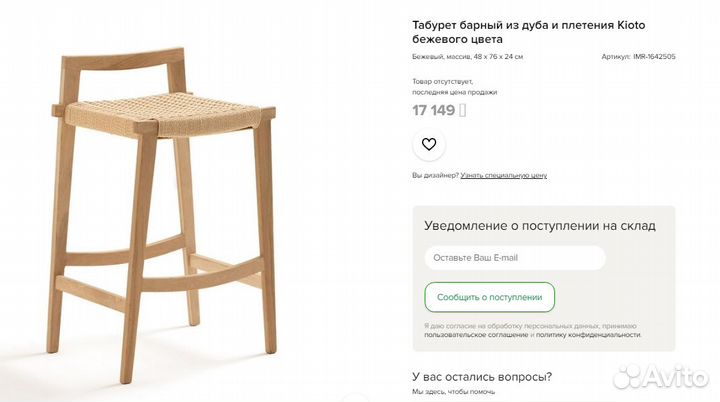Image resolution: width=720 pixels, height=402 pixels.
Task: Click "Уведомление о поступлении на склад" heading
Action: 540,226
